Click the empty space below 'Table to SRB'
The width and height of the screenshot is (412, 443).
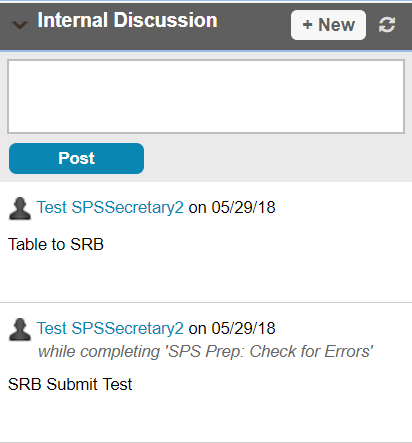(x=206, y=277)
